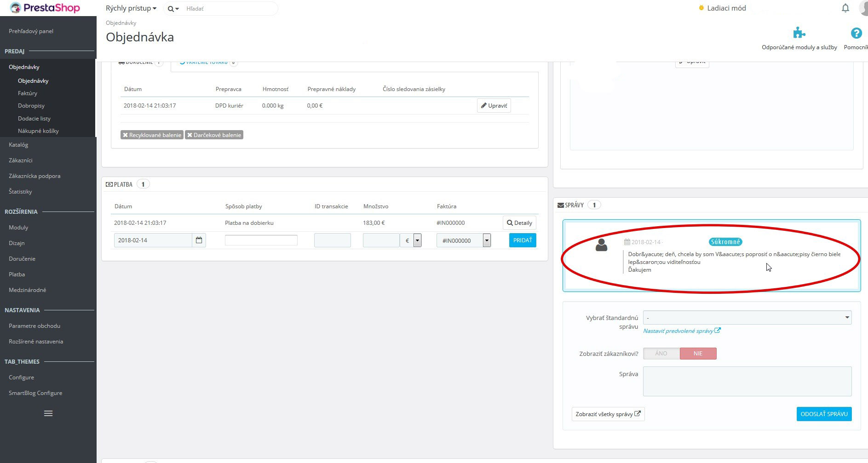Open Nákupné košíky in sidebar
This screenshot has height=463, width=868.
38,131
